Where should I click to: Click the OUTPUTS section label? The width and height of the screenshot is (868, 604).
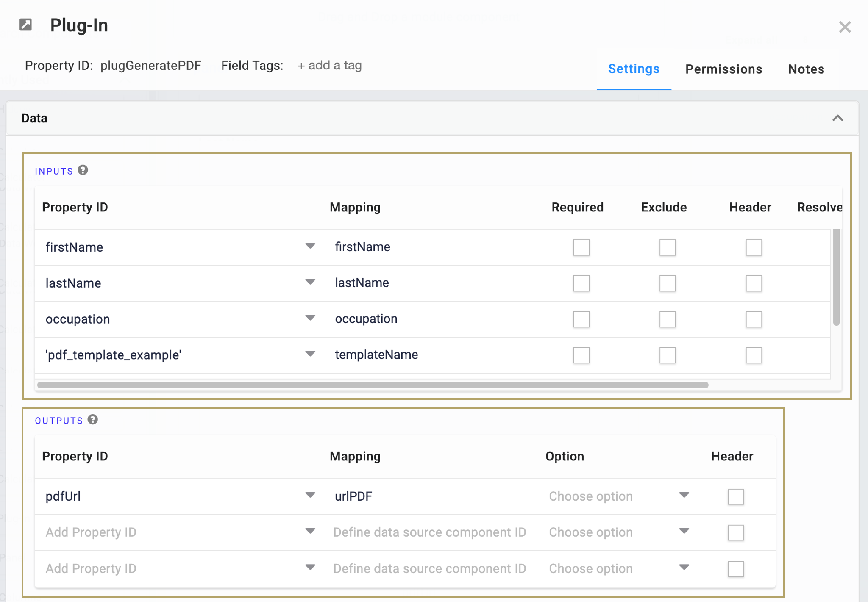point(59,421)
